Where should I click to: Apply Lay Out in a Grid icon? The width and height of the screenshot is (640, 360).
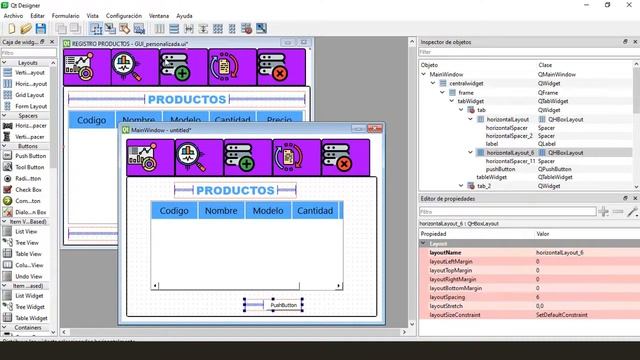218,29
